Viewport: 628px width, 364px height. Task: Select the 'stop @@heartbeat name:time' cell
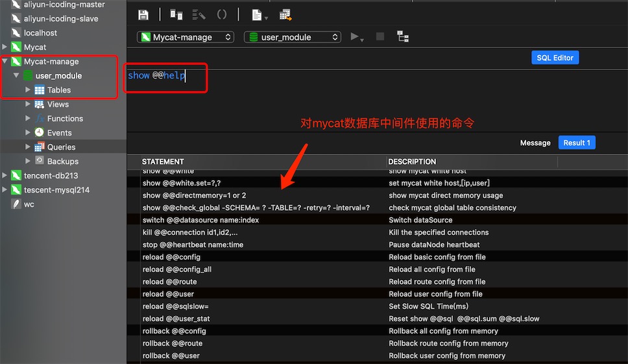[193, 245]
